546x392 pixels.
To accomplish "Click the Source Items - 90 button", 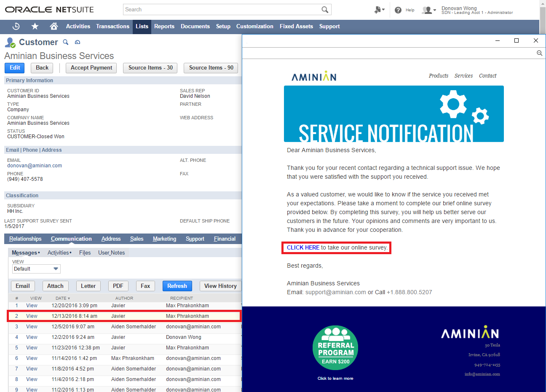I will coord(211,68).
